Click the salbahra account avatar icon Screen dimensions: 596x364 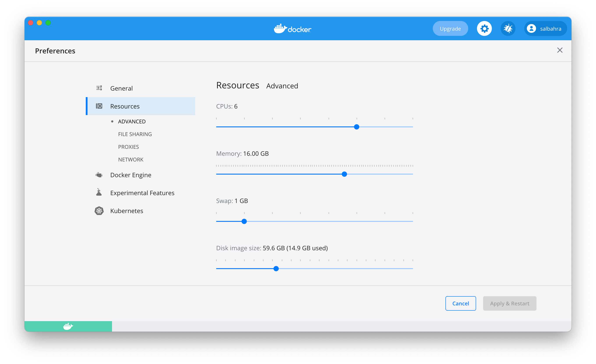coord(531,28)
